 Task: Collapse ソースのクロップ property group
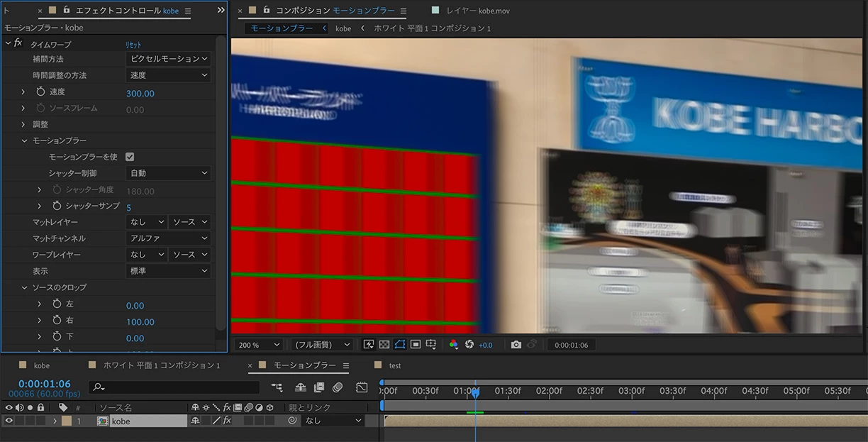click(24, 287)
